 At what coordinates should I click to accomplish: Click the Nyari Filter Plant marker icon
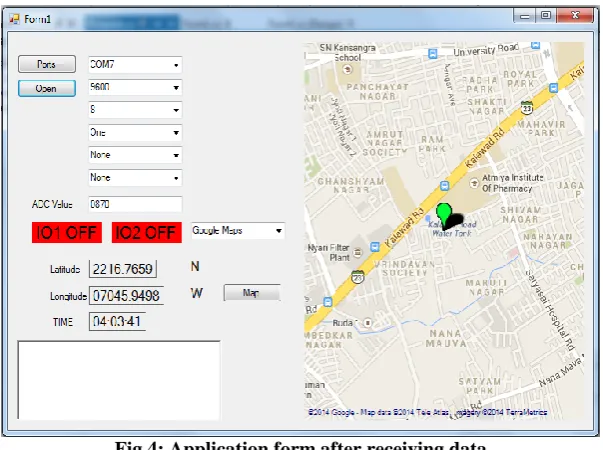coord(358,253)
